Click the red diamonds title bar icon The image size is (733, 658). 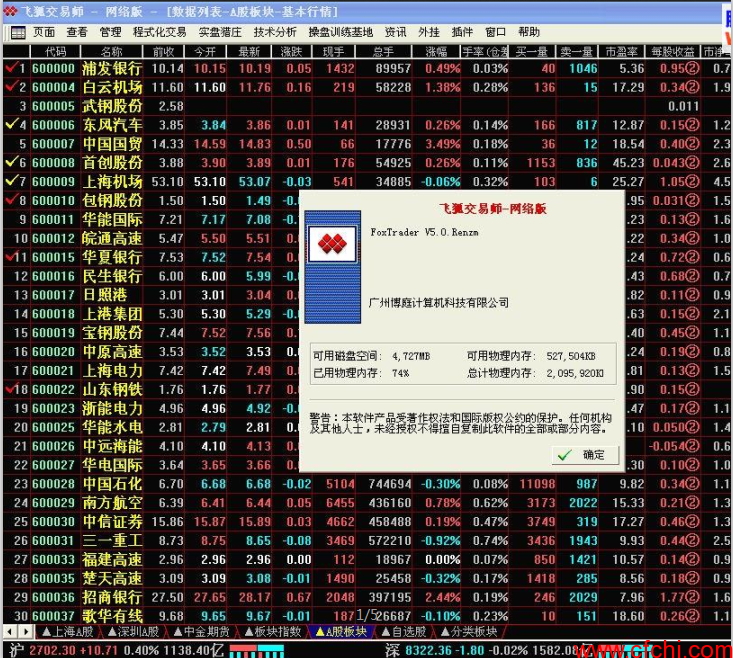[10, 11]
